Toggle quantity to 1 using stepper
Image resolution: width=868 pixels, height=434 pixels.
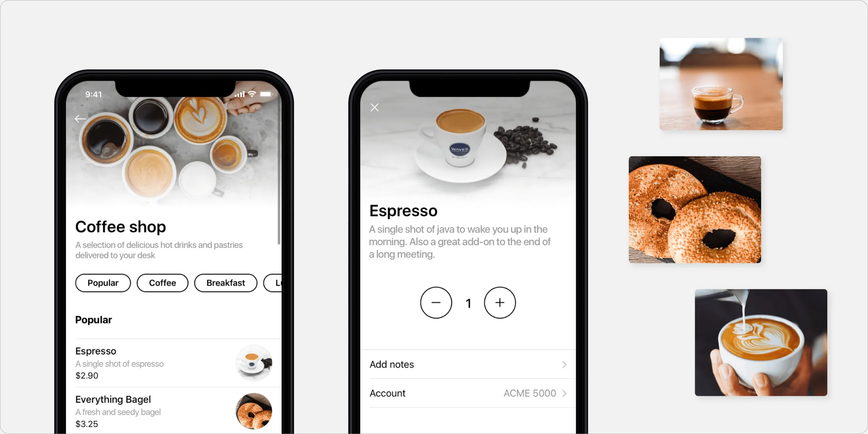click(468, 303)
